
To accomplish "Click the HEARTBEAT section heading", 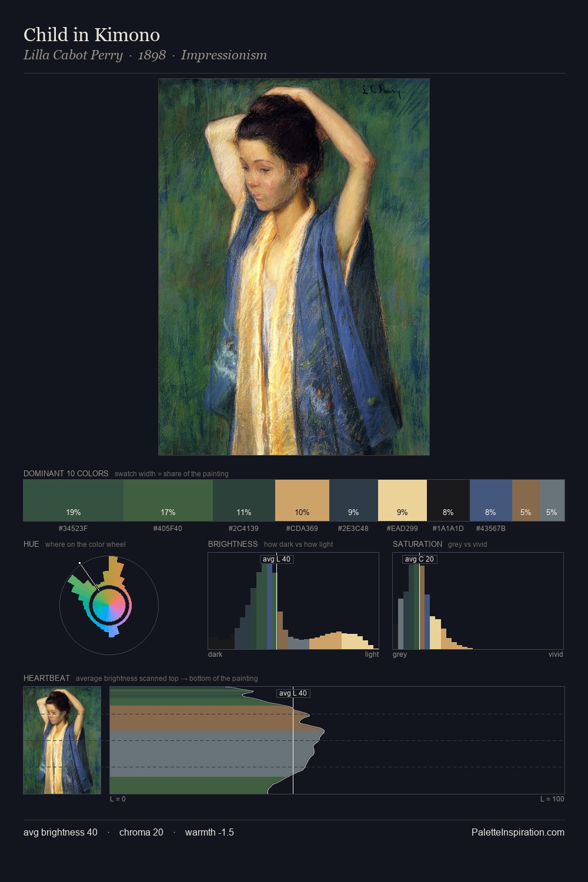I will pos(46,678).
